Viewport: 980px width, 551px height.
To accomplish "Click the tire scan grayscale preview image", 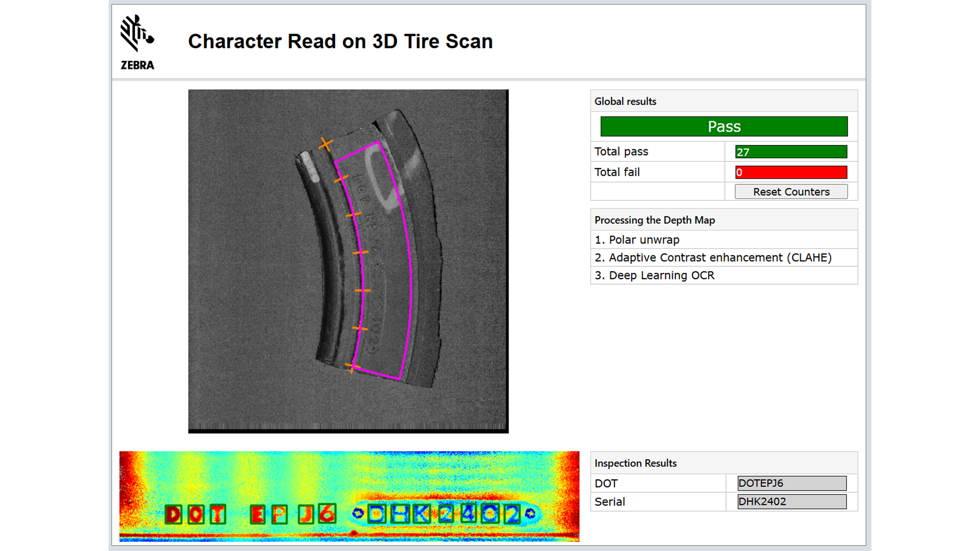I will pyautogui.click(x=266, y=266).
